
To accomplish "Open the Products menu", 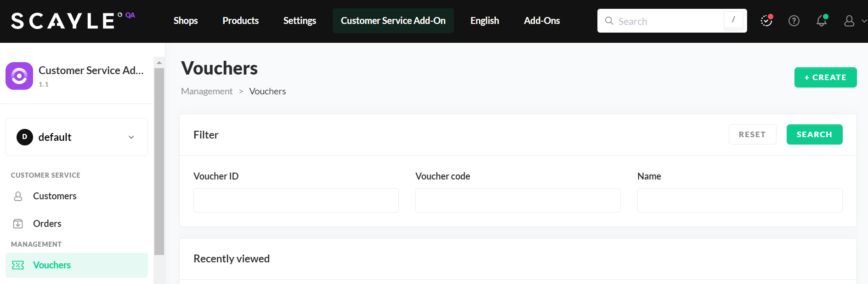I will pos(240,21).
